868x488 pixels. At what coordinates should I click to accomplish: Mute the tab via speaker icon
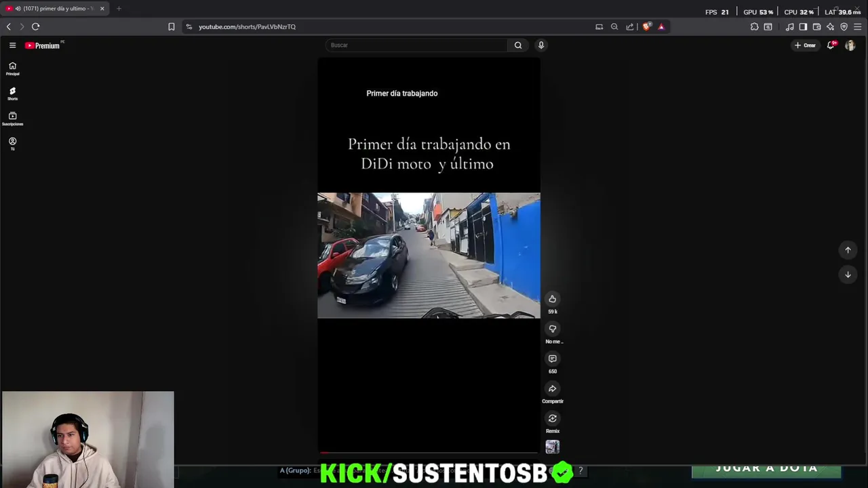(x=18, y=9)
